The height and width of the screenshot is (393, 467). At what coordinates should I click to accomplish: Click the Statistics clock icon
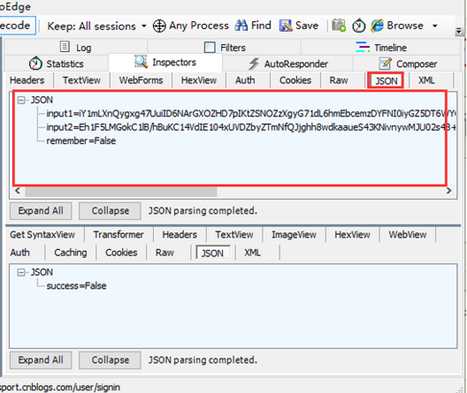tap(35, 63)
